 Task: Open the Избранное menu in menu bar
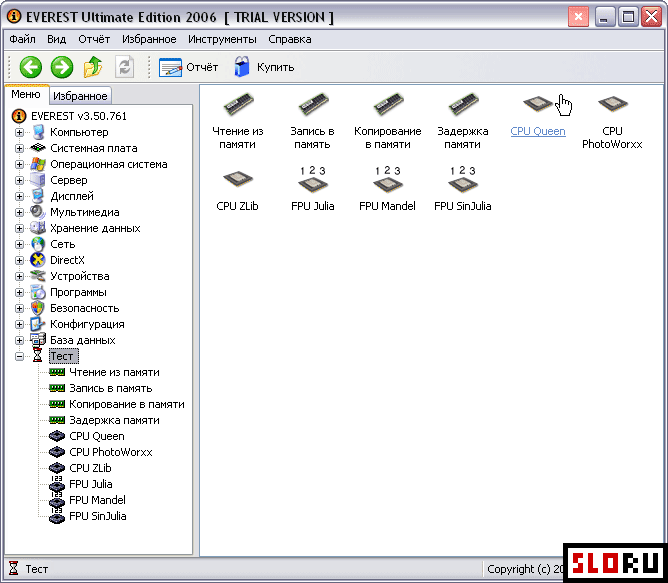149,39
